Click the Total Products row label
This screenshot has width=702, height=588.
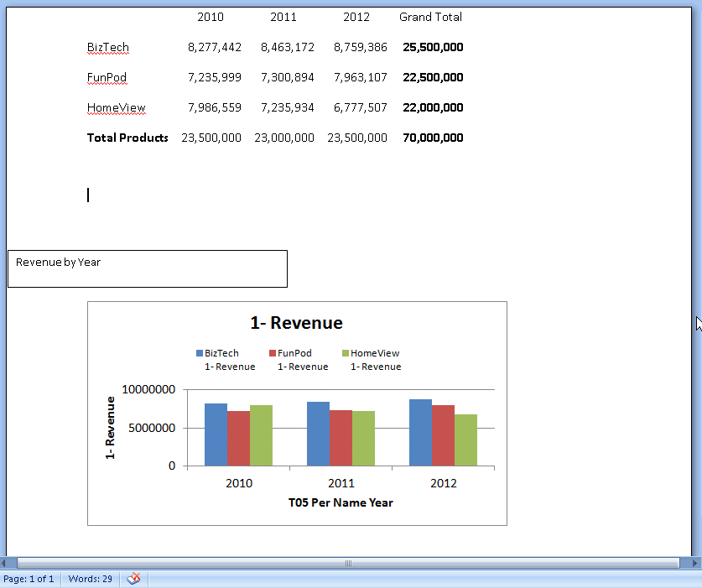pyautogui.click(x=127, y=138)
